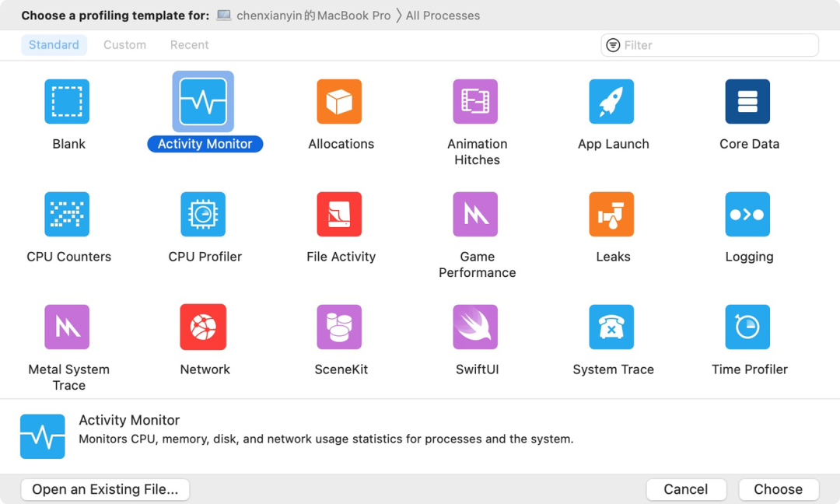The height and width of the screenshot is (504, 840).
Task: Choose the Allocations template icon
Action: point(339,102)
